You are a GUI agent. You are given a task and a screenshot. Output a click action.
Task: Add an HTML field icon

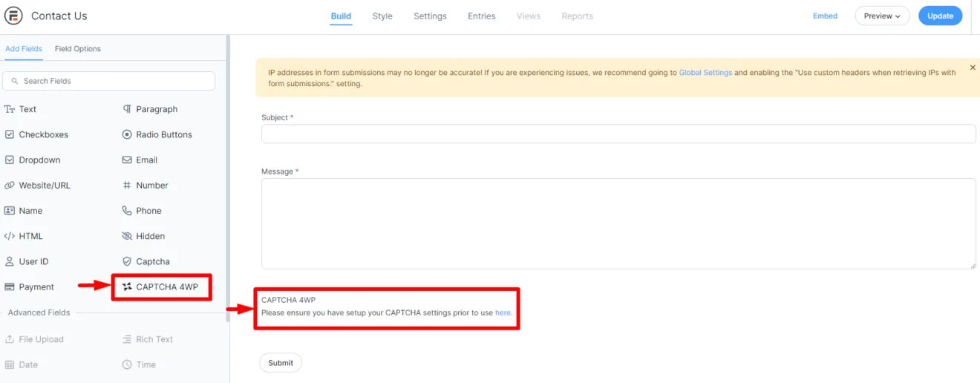tap(10, 236)
